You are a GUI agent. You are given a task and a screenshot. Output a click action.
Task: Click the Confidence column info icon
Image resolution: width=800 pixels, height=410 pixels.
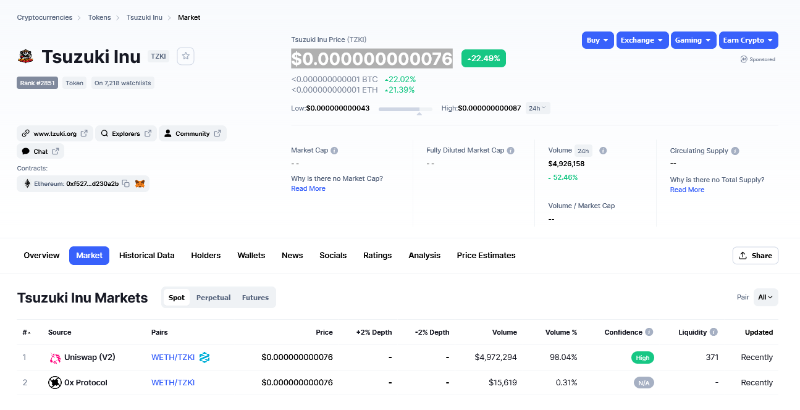point(649,331)
